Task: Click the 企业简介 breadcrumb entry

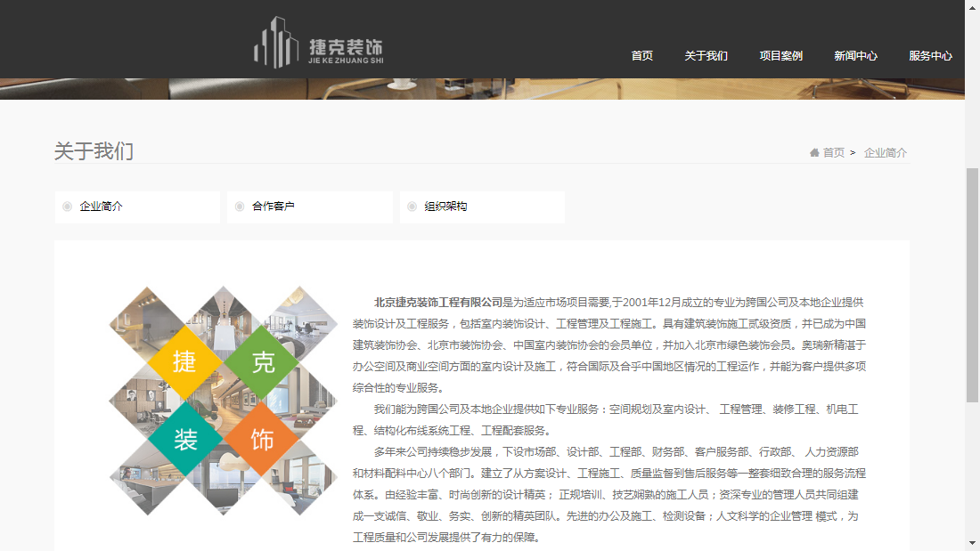Action: pos(885,152)
